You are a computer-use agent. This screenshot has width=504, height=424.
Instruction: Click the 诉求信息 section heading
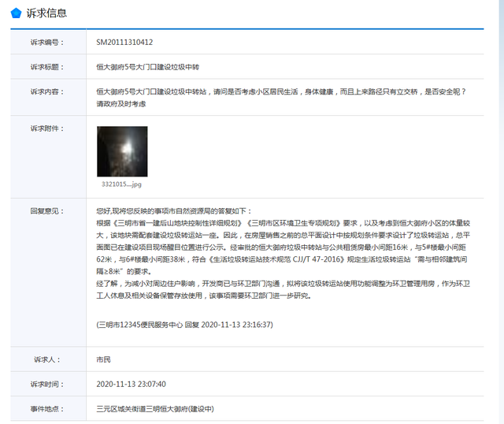[x=46, y=13]
